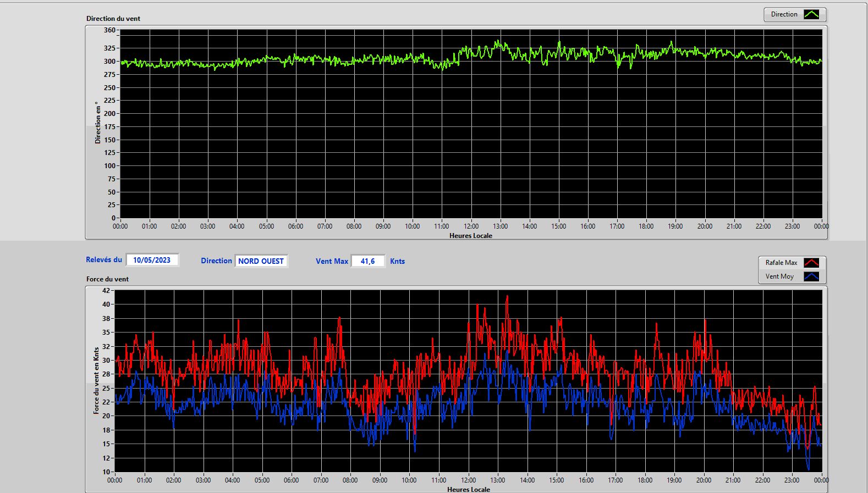Image resolution: width=868 pixels, height=493 pixels.
Task: Click the 'Direction en °' axis label
Action: (x=98, y=123)
